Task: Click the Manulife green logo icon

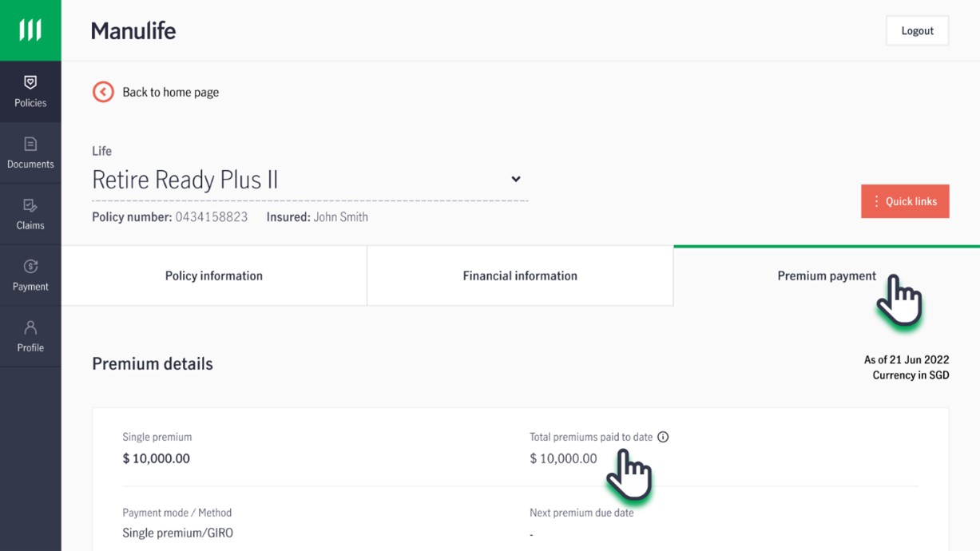Action: [30, 30]
